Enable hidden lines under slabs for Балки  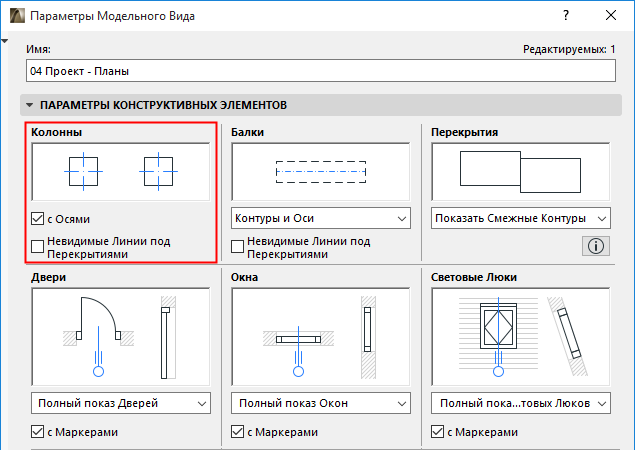click(237, 246)
